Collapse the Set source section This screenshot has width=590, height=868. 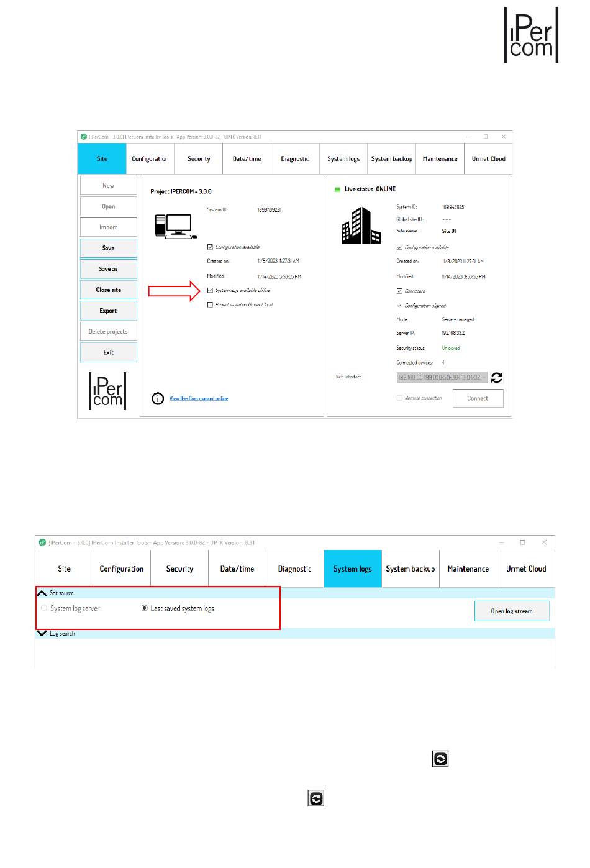point(42,593)
